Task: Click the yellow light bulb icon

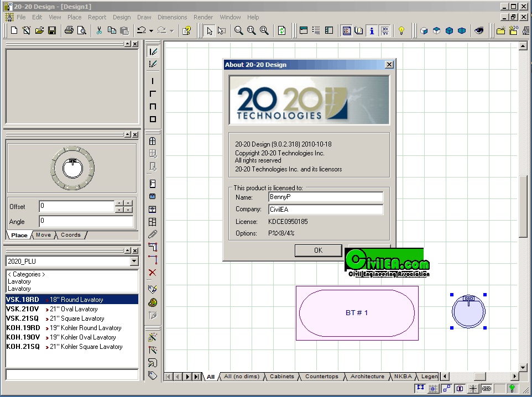Action: 401,31
